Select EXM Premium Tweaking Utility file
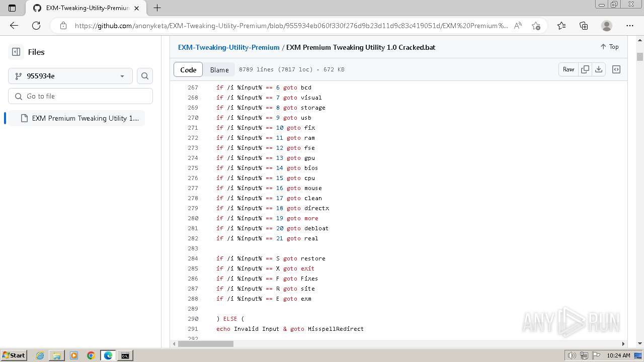The height and width of the screenshot is (362, 644). pos(77,118)
